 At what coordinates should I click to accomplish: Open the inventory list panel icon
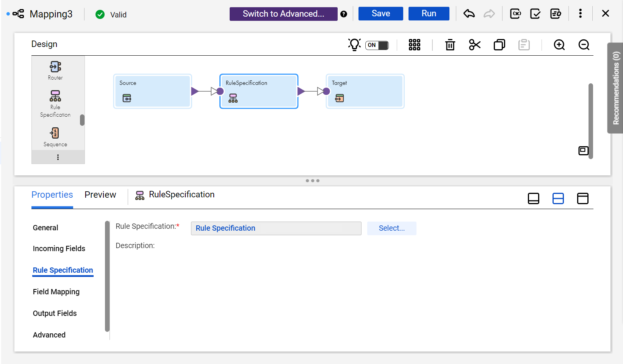coord(556,14)
